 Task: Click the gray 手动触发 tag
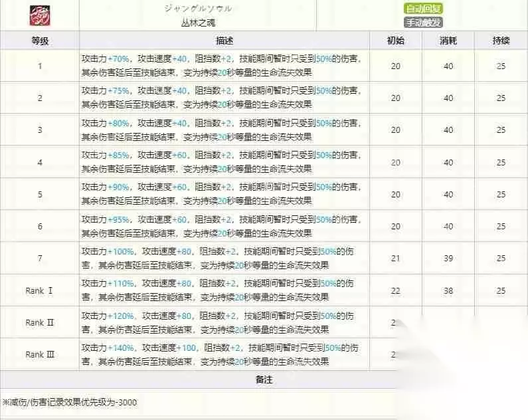click(x=423, y=23)
